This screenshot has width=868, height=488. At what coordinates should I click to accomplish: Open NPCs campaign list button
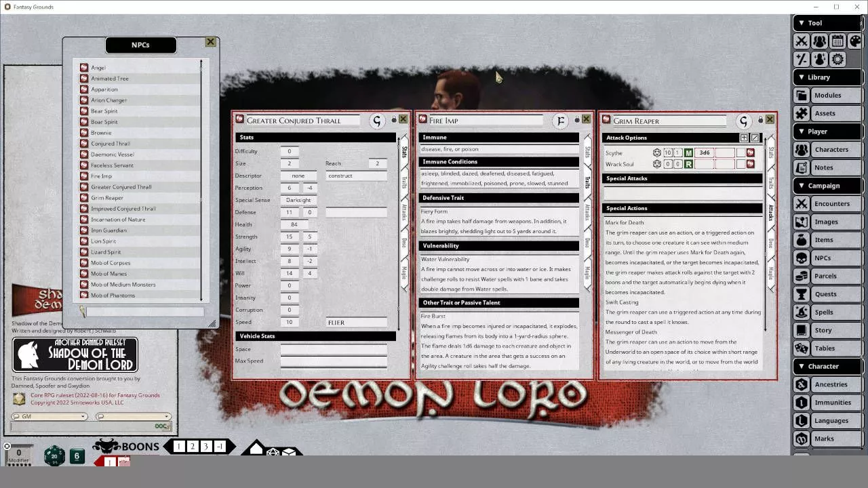(827, 258)
